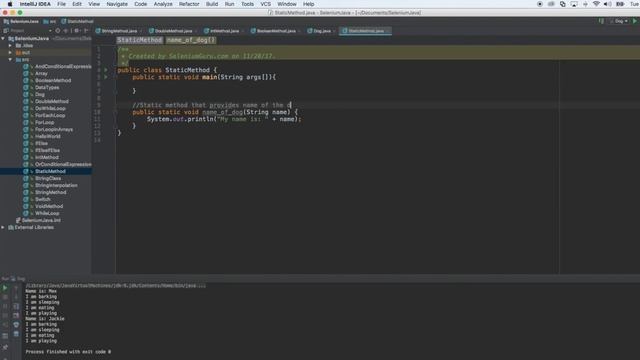Click the pin tab icon in Run panel
This screenshot has width=640, height=360.
5,347
